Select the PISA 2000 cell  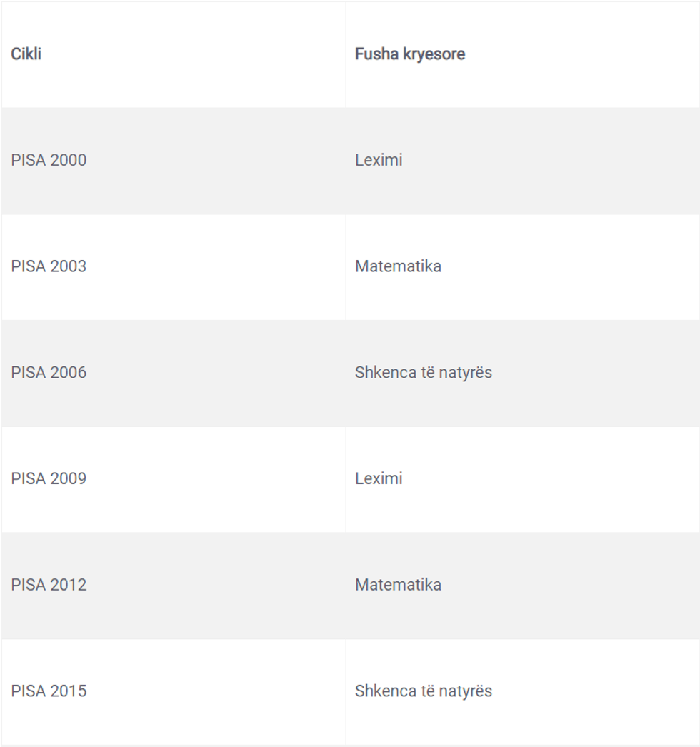point(49,160)
